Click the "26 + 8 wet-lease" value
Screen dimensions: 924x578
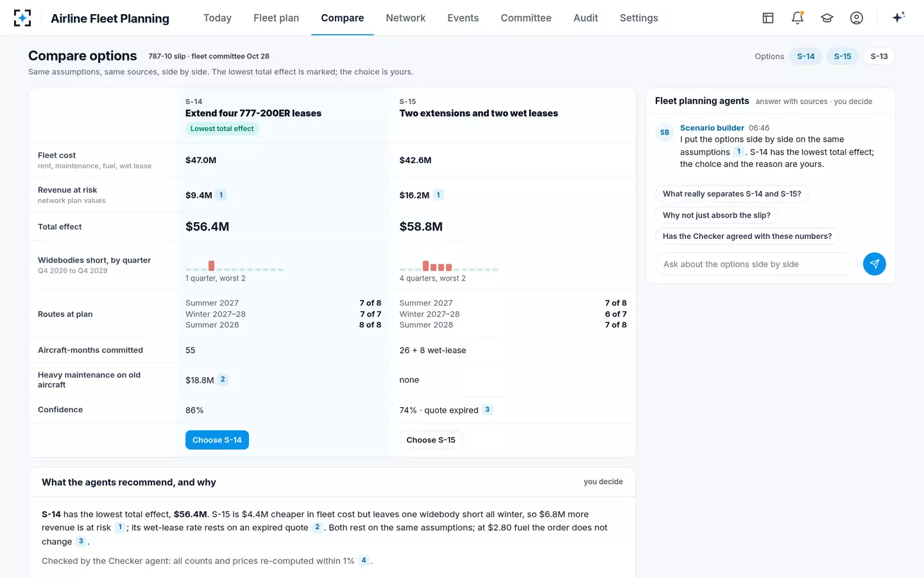click(432, 351)
